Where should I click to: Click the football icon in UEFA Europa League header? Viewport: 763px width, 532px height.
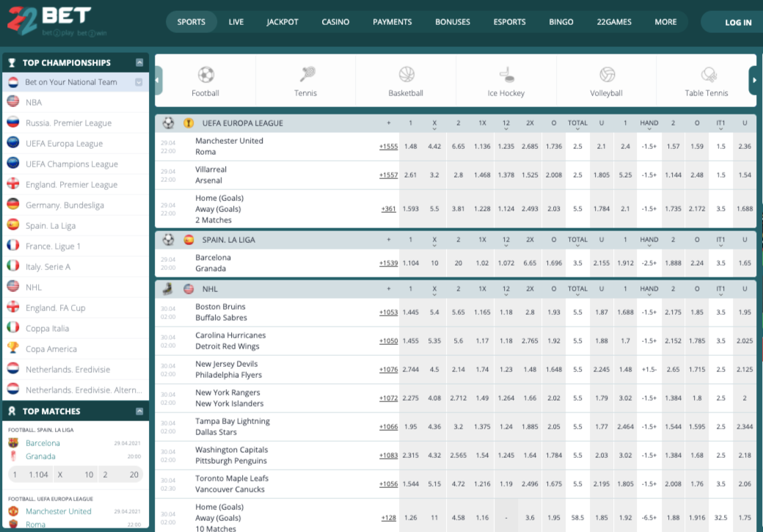tap(168, 123)
